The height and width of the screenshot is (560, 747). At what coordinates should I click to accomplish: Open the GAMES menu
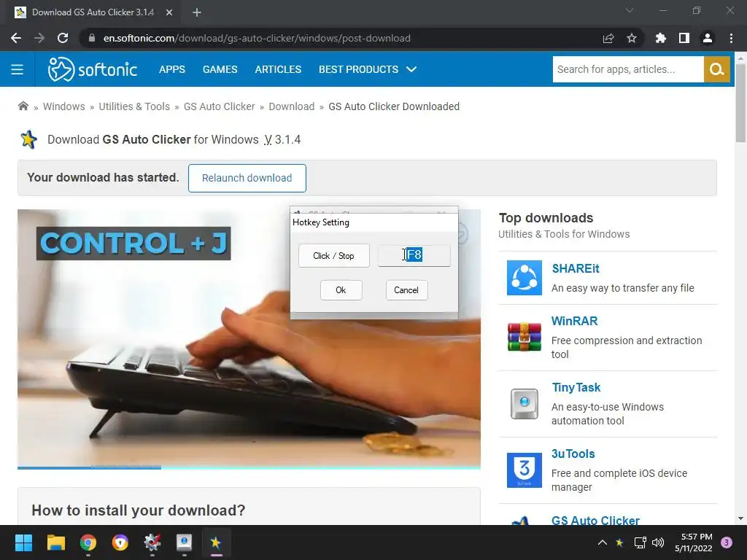(220, 69)
